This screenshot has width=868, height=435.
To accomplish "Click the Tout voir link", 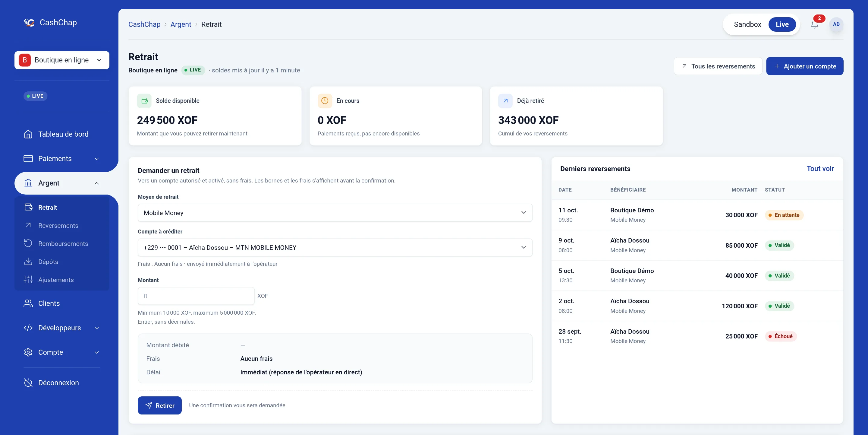I will coord(820,169).
